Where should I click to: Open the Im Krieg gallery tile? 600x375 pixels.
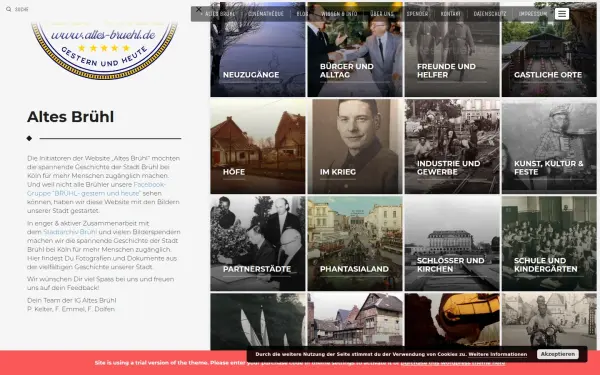coord(355,146)
